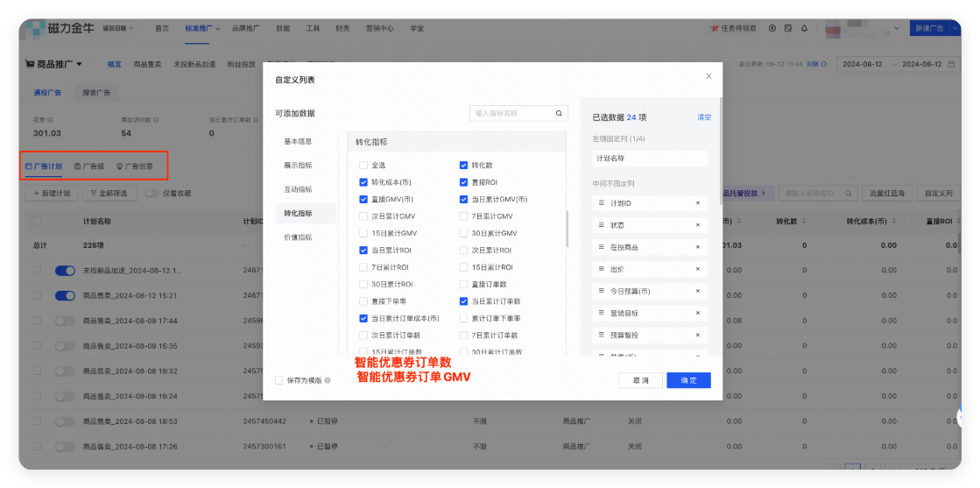Grab the drag handle beside 今日预算(币)
This screenshot has width=980, height=488.
pyautogui.click(x=602, y=291)
